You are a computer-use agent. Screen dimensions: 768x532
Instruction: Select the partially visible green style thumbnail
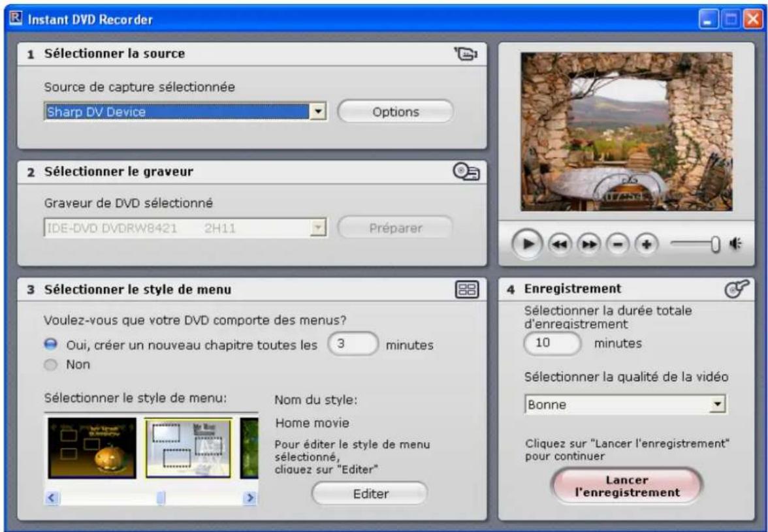tap(249, 448)
